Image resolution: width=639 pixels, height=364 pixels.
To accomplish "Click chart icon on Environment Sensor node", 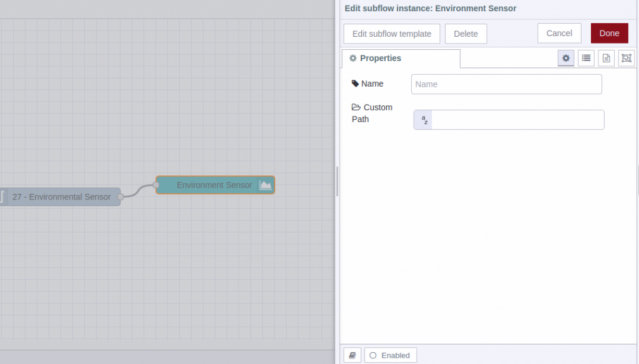I will 265,185.
